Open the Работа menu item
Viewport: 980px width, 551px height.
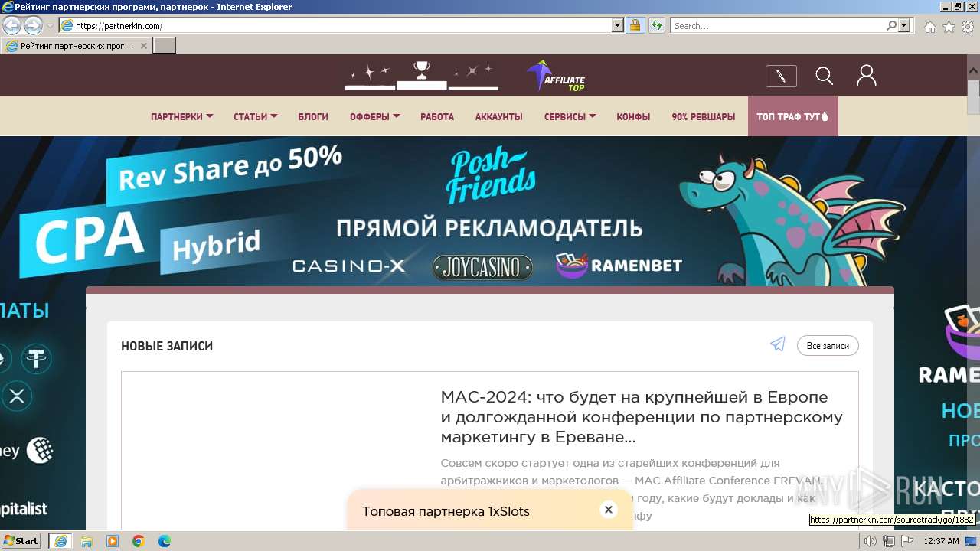pos(437,117)
